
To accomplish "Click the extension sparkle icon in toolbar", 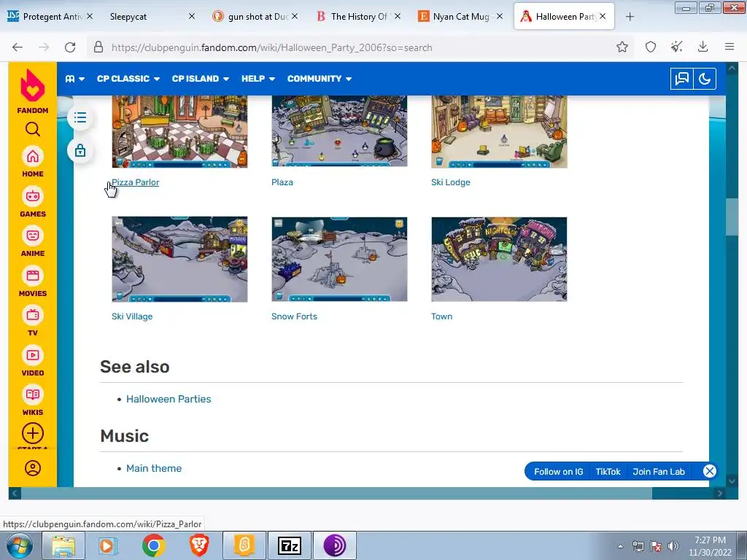I will [676, 47].
